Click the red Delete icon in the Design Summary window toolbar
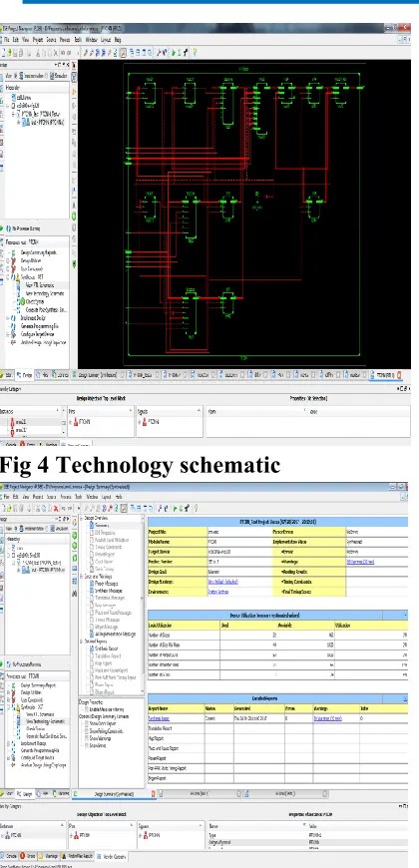The height and width of the screenshot is (868, 419). 55,508
